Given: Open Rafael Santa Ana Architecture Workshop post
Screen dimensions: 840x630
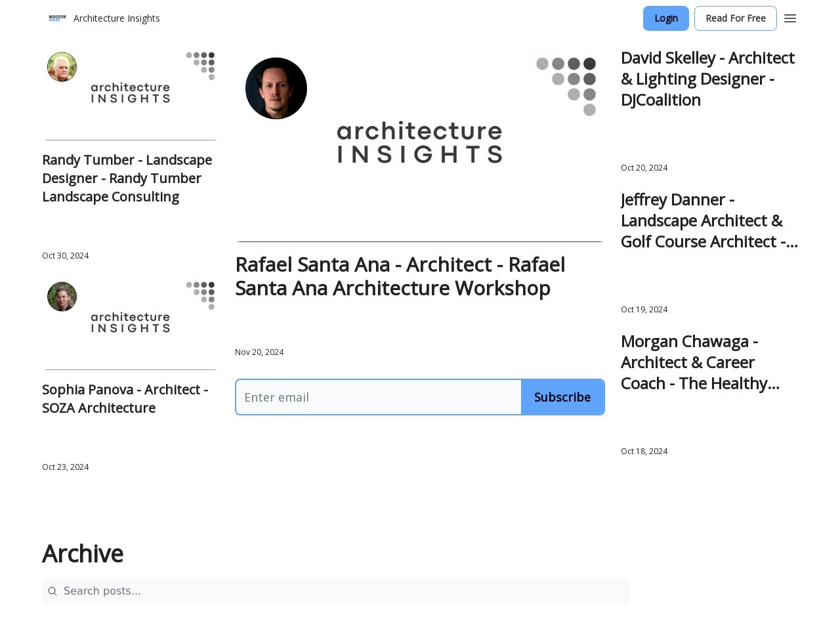Looking at the screenshot, I should [x=400, y=276].
